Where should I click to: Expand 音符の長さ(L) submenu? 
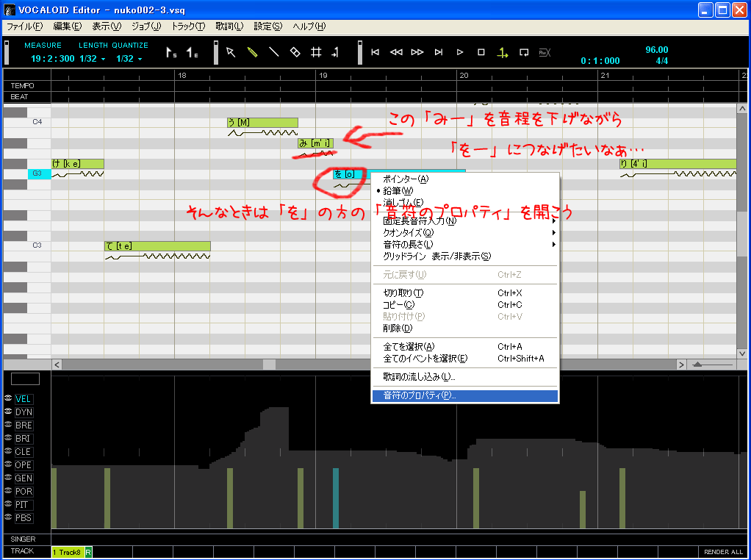coord(464,244)
